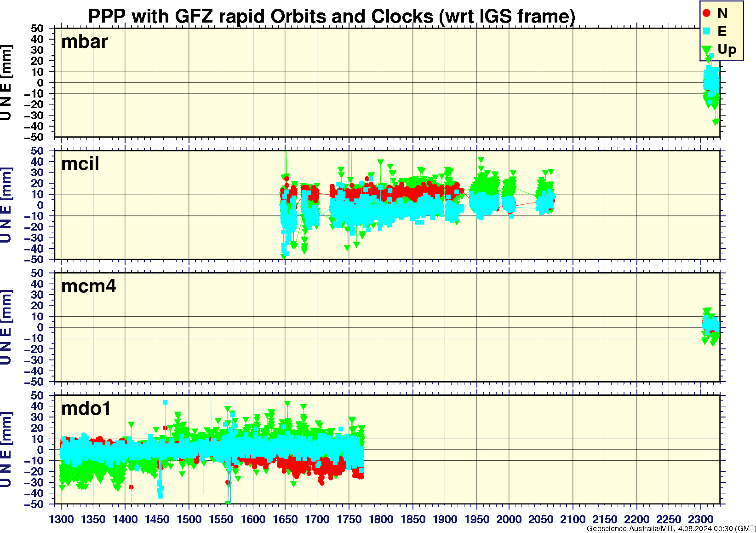Click the red N legend marker
This screenshot has height=533, width=756.
[707, 13]
